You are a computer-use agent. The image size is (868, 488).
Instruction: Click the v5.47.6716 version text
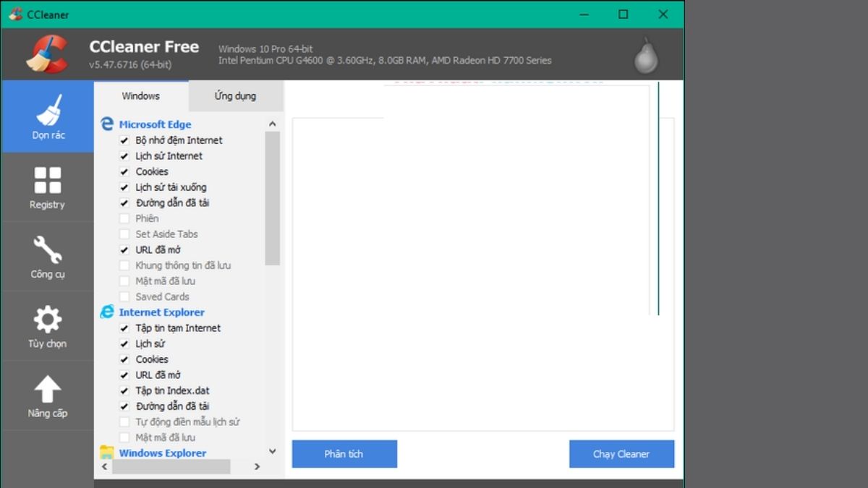pyautogui.click(x=130, y=64)
